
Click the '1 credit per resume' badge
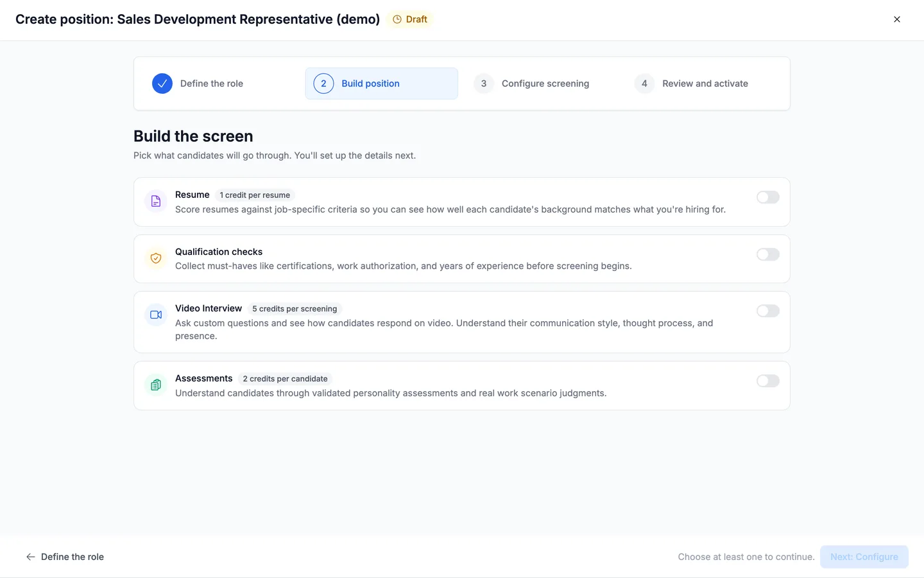[255, 195]
